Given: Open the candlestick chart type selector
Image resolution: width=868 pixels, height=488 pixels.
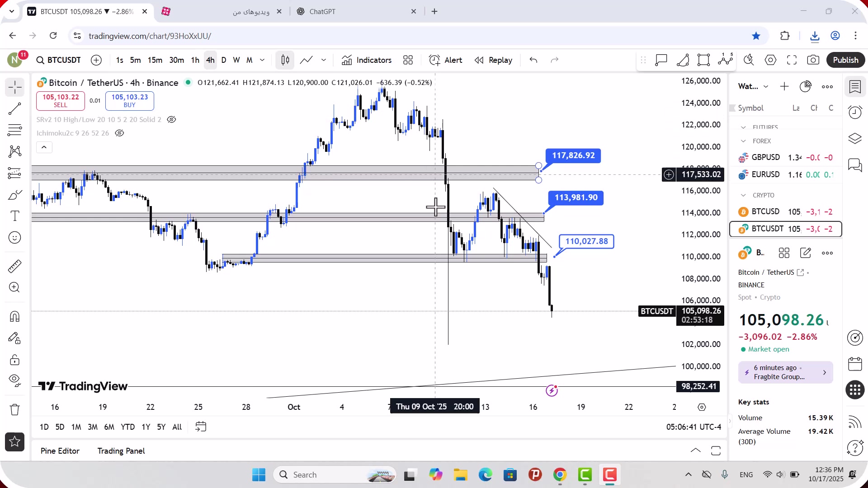Looking at the screenshot, I should (285, 60).
